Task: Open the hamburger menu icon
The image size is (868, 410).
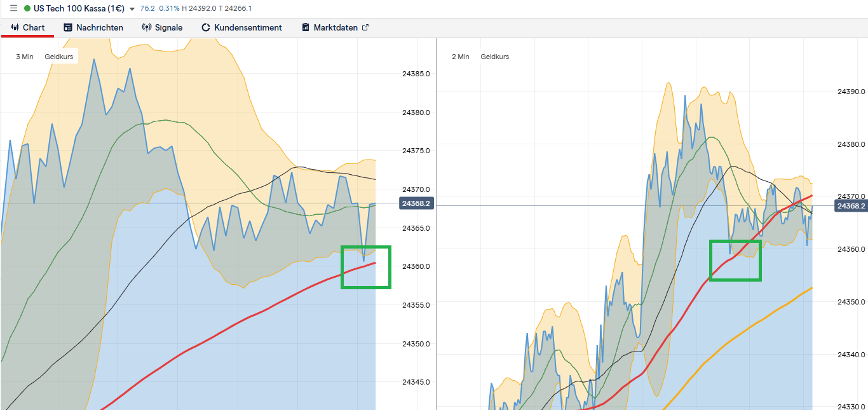Action: pyautogui.click(x=13, y=8)
